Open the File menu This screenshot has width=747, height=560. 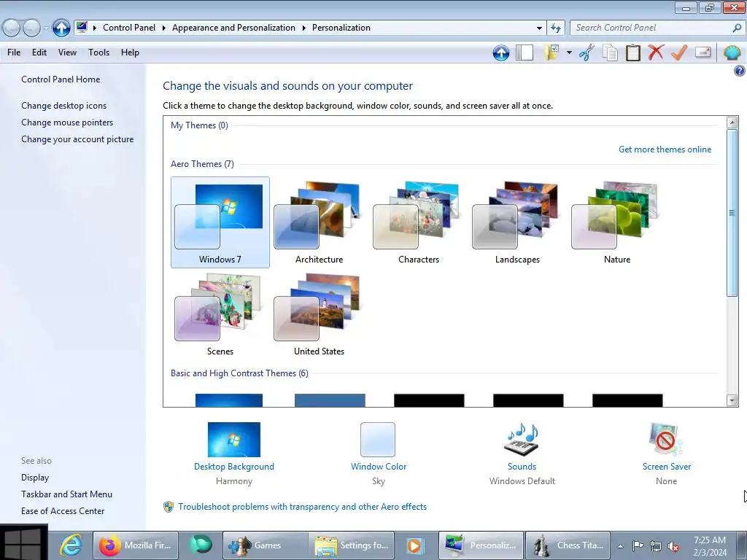click(14, 52)
